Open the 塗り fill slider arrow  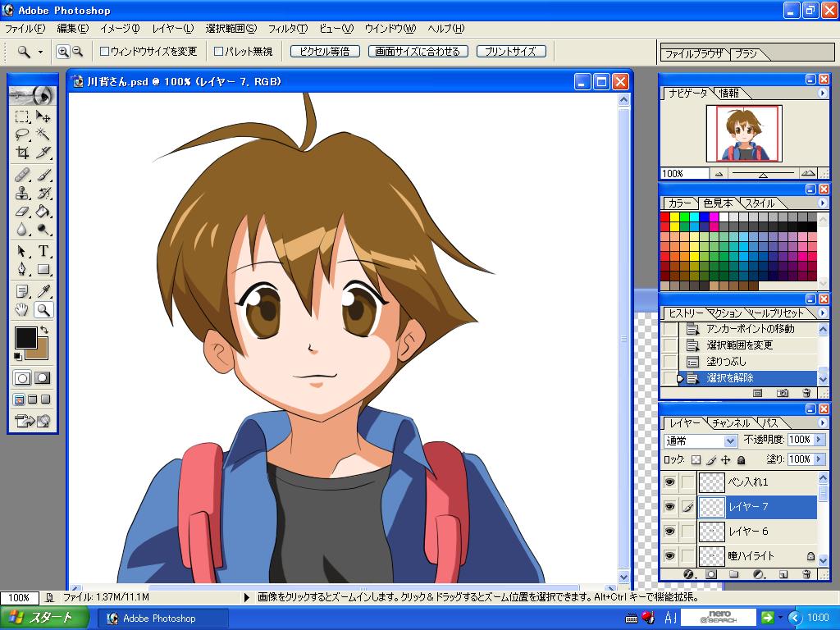819,459
